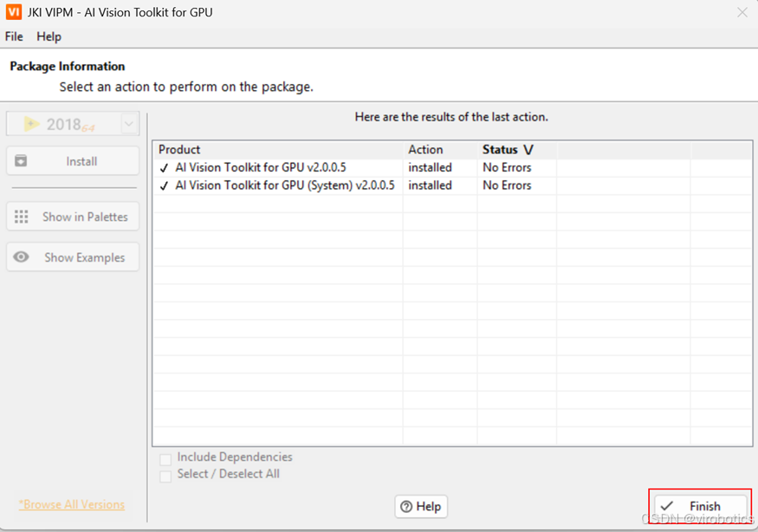Click 'No Errors' status of first row
Screen dimensions: 758x532
point(507,167)
